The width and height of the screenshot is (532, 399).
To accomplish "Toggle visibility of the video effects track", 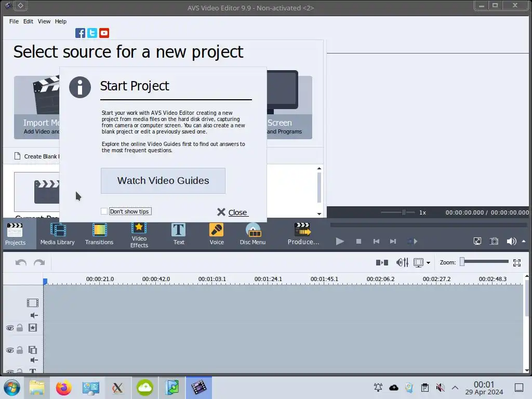I will point(10,328).
